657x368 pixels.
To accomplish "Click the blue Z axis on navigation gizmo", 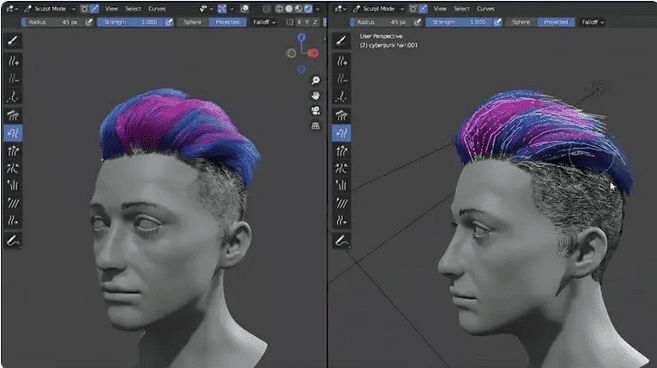I will (301, 38).
